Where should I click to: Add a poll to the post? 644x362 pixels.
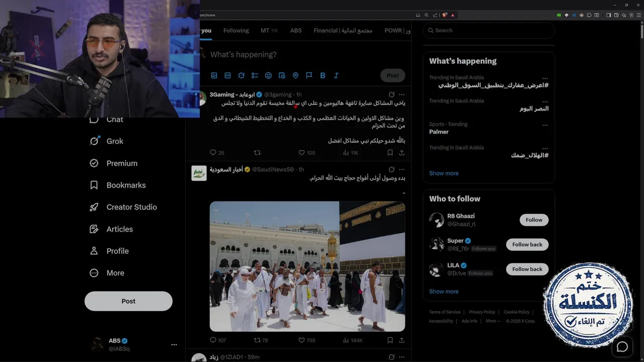255,75
